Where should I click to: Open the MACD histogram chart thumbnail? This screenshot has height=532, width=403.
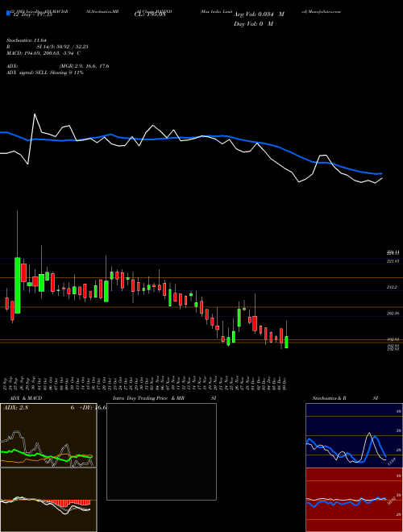coord(48,500)
